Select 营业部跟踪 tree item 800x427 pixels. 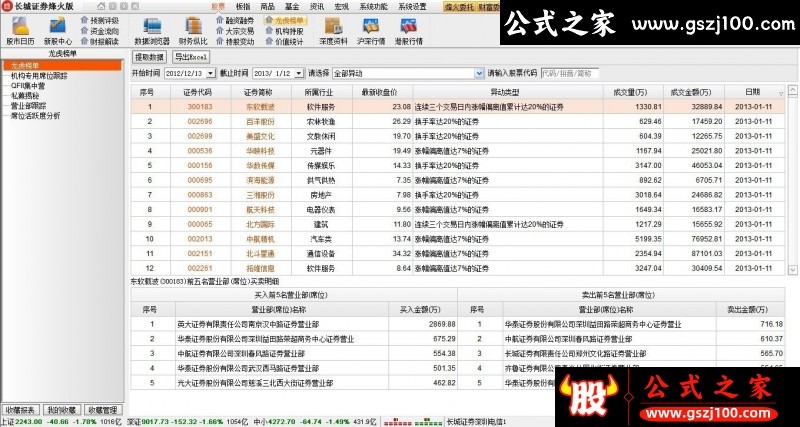point(28,106)
